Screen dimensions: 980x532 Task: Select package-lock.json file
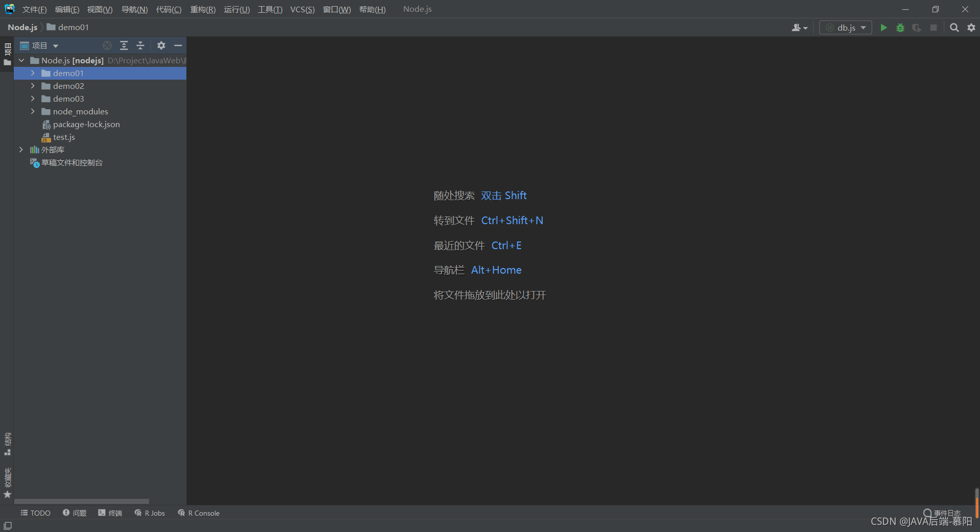pos(100,124)
